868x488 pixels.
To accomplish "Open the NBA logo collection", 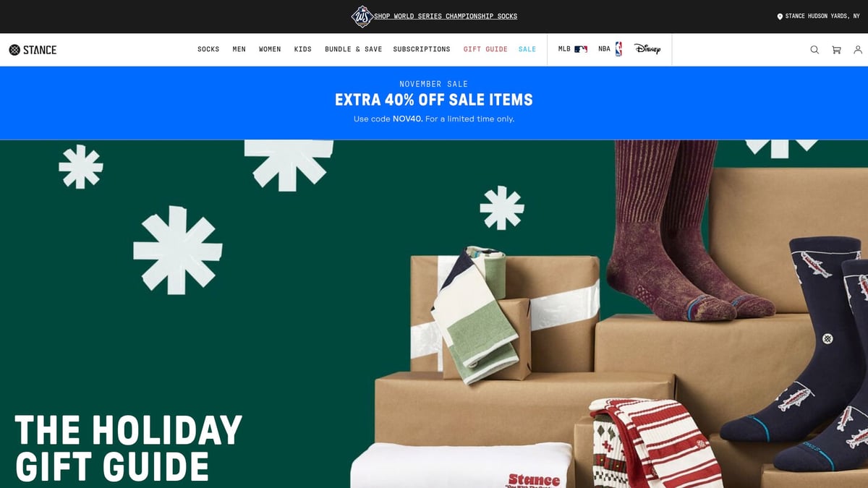I will click(610, 49).
